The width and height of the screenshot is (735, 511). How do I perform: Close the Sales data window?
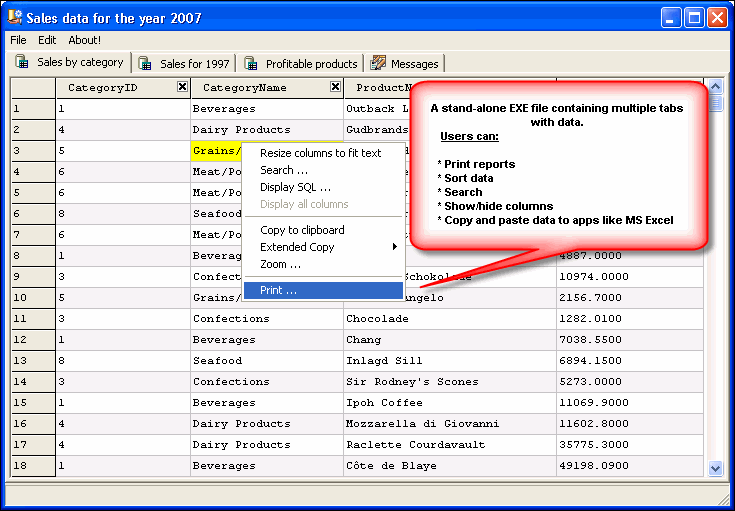[717, 18]
